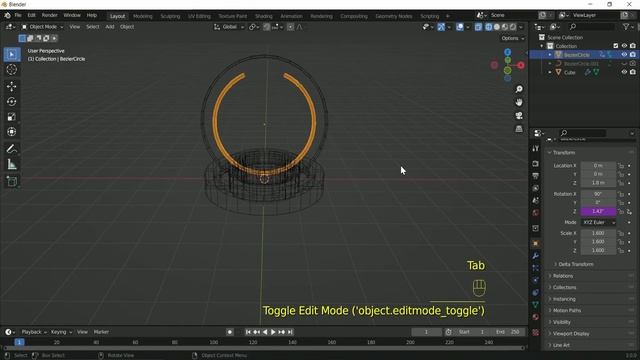640x360 pixels.
Task: Choose the Add Cube tool
Action: coord(12,181)
